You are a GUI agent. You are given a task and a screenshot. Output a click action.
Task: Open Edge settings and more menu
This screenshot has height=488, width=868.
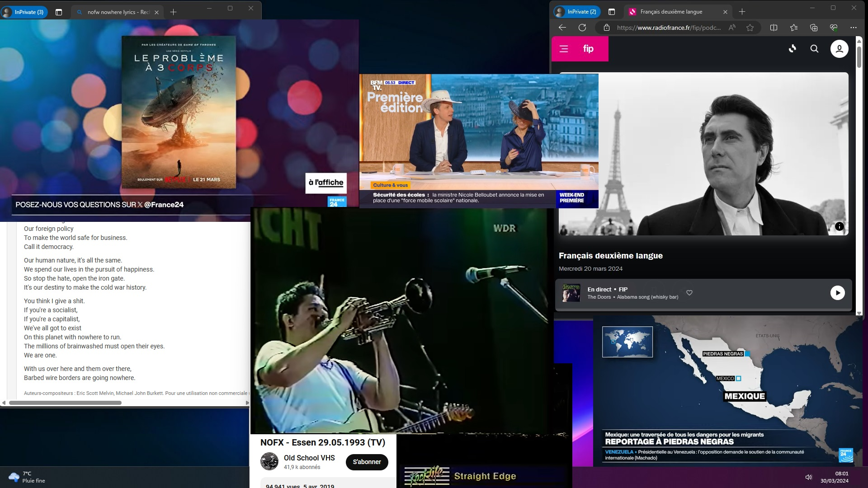point(854,28)
